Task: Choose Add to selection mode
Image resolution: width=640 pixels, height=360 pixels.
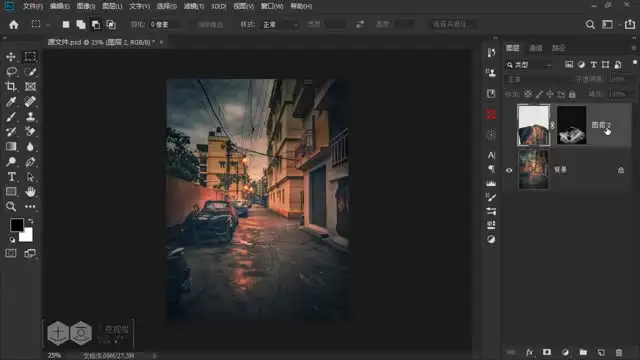Action: [81, 24]
